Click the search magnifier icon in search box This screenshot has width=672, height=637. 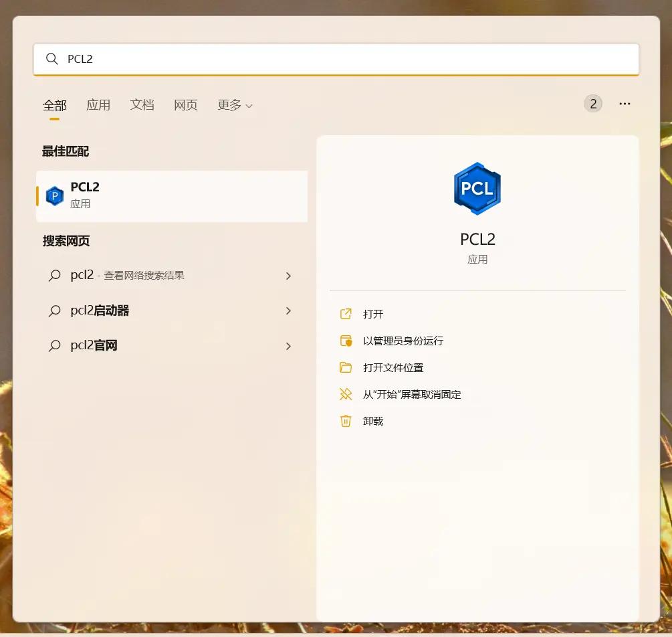52,59
